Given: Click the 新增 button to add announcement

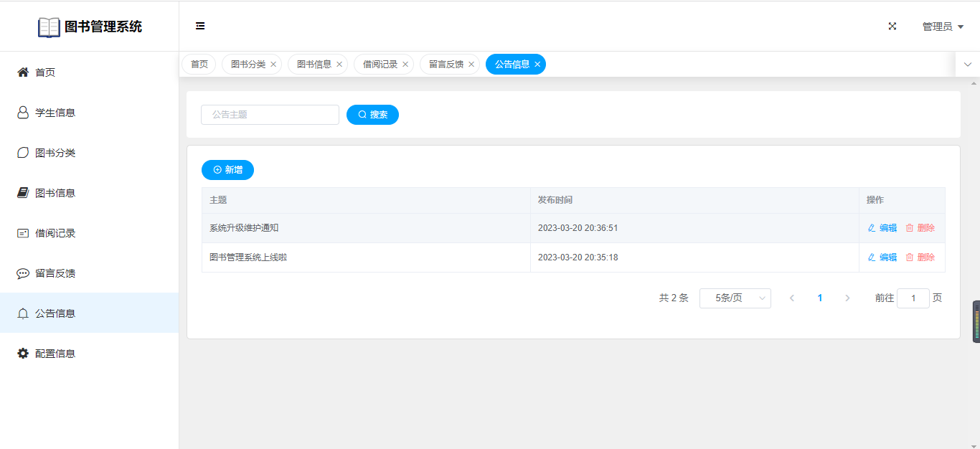Looking at the screenshot, I should 227,170.
